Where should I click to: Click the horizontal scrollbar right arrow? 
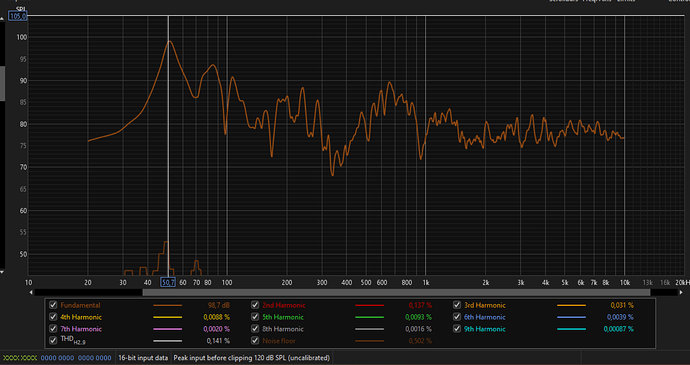click(682, 292)
